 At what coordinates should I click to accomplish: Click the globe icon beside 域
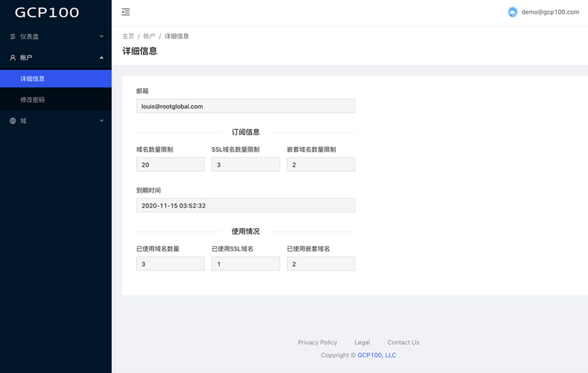coord(12,121)
